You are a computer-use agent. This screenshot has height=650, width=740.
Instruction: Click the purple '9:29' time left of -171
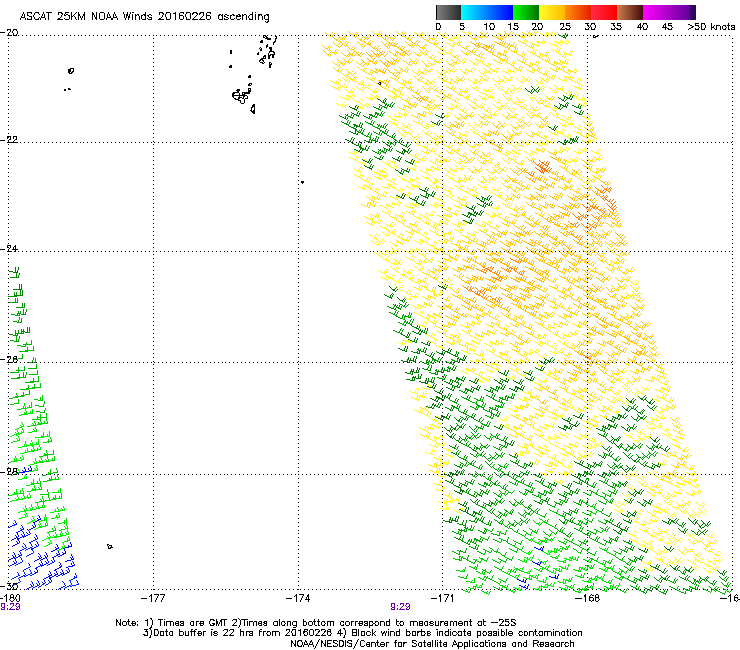(x=400, y=607)
